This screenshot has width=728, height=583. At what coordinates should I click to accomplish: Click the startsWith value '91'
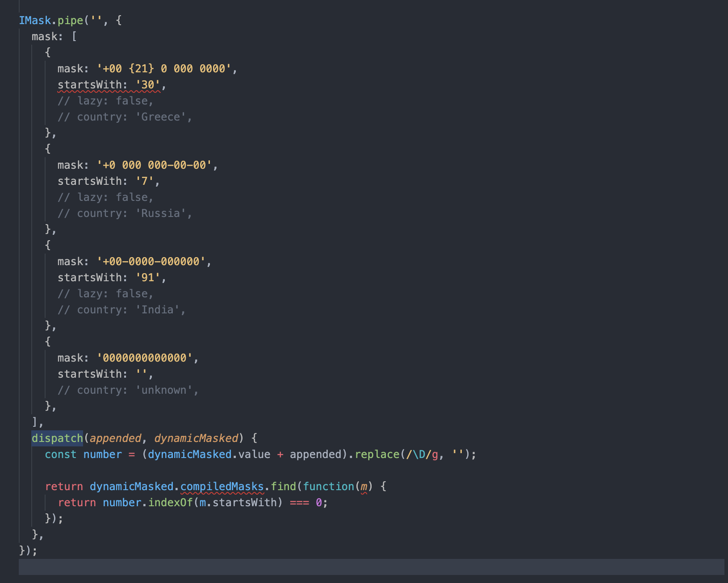point(149,277)
